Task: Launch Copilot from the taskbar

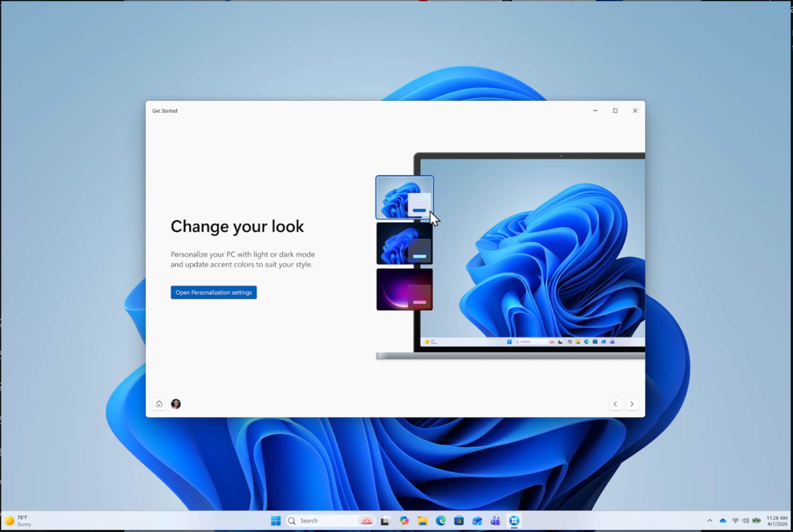Action: (404, 521)
